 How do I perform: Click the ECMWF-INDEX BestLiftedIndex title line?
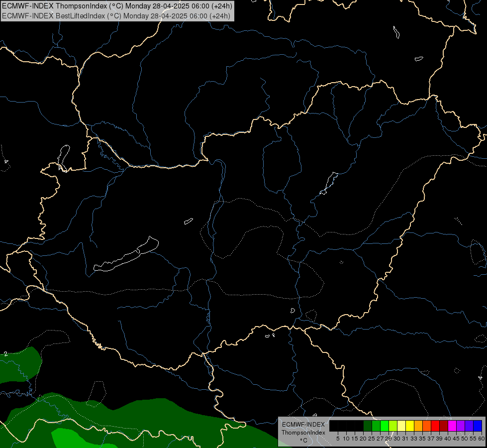point(116,16)
